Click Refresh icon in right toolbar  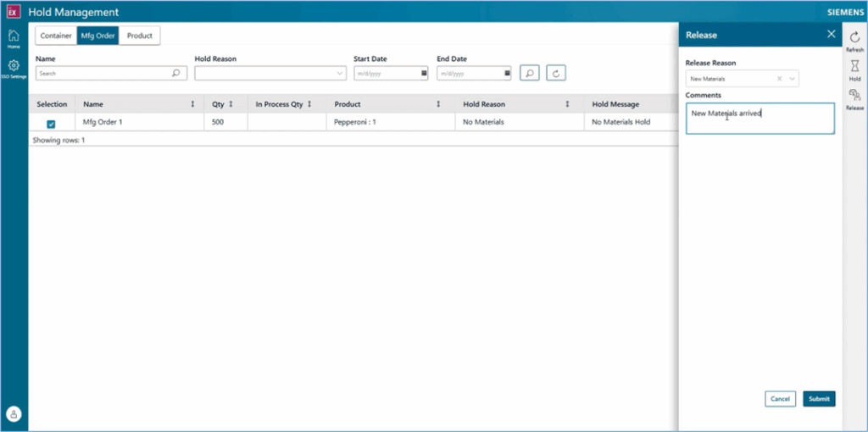pyautogui.click(x=854, y=38)
